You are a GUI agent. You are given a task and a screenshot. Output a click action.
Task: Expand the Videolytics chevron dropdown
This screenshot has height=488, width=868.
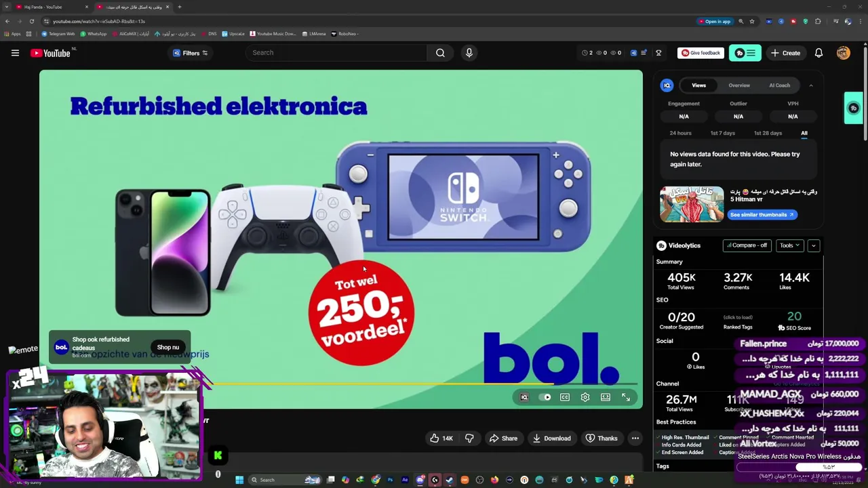(814, 245)
